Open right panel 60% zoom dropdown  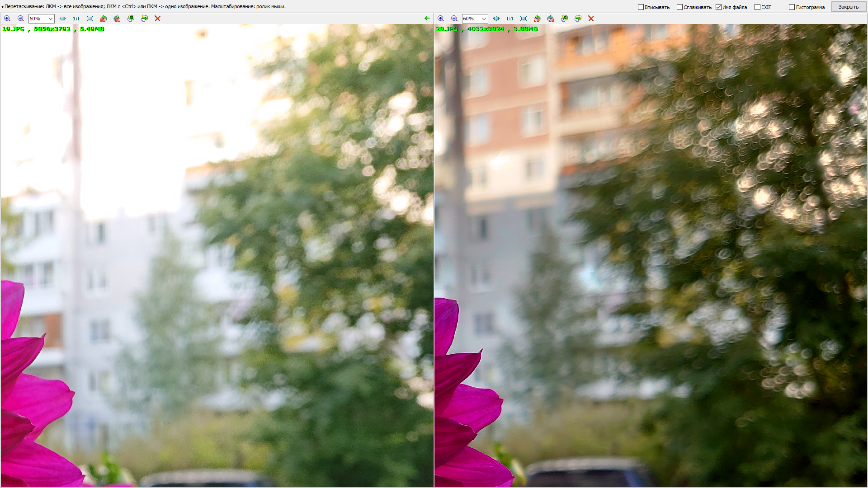tap(484, 19)
